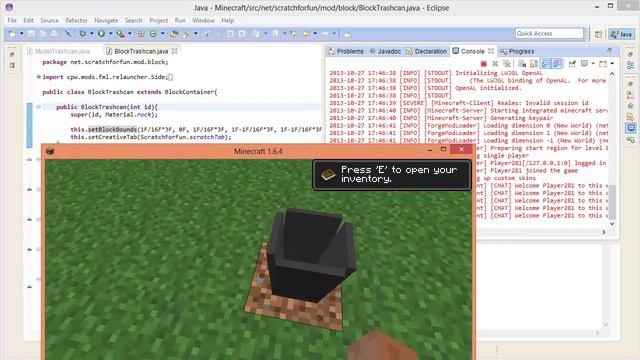Switch to ModelTrashcan.java editor tab
640x360 pixels.
(x=58, y=51)
